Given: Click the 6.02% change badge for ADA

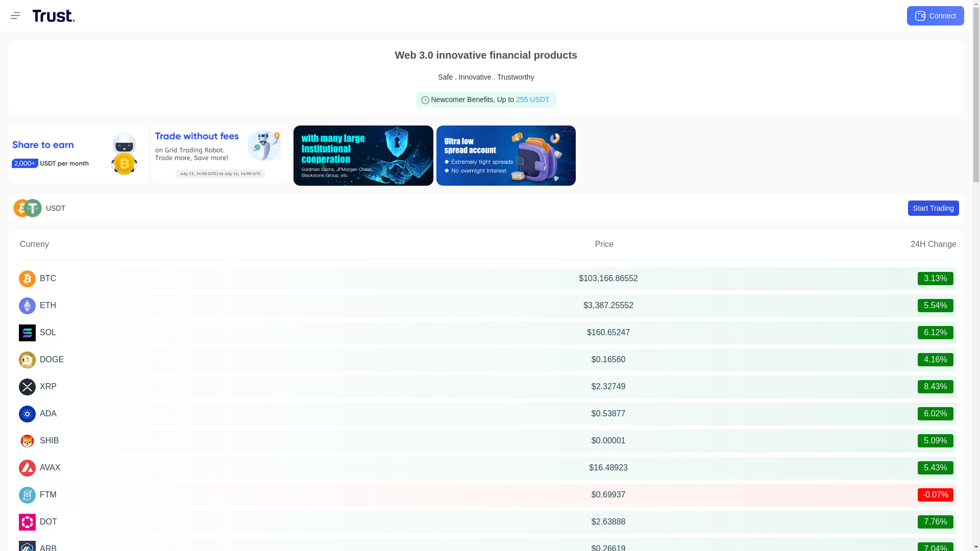Looking at the screenshot, I should click(935, 414).
